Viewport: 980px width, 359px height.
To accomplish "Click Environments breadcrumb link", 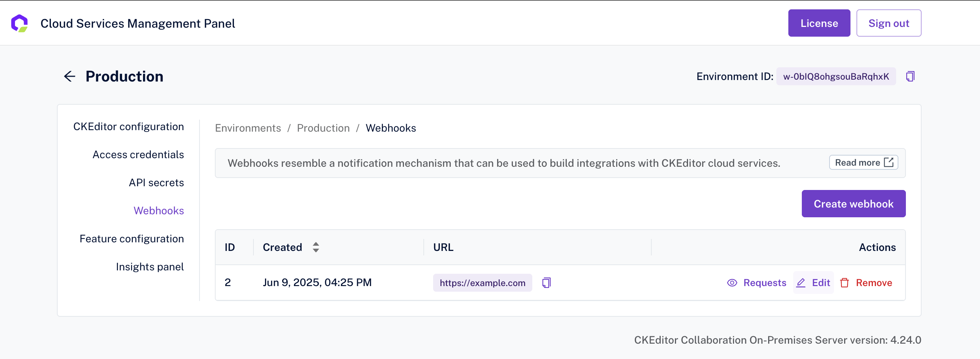I will (x=248, y=128).
